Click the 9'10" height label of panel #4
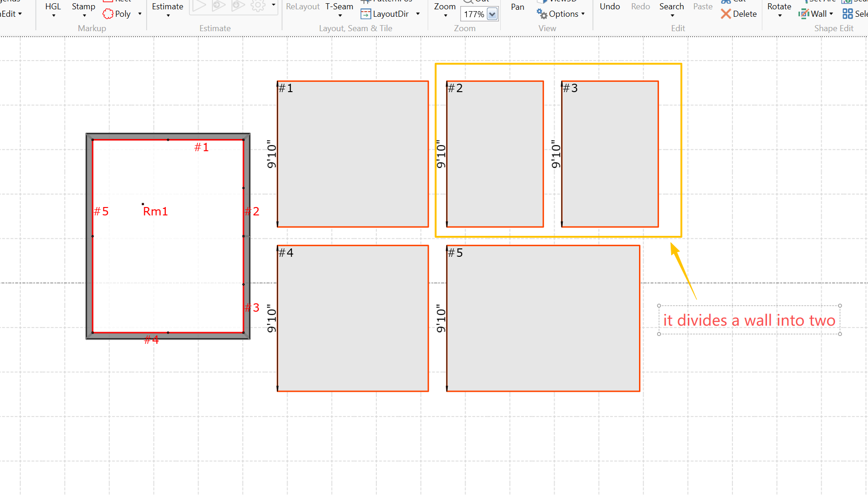 pyautogui.click(x=271, y=318)
